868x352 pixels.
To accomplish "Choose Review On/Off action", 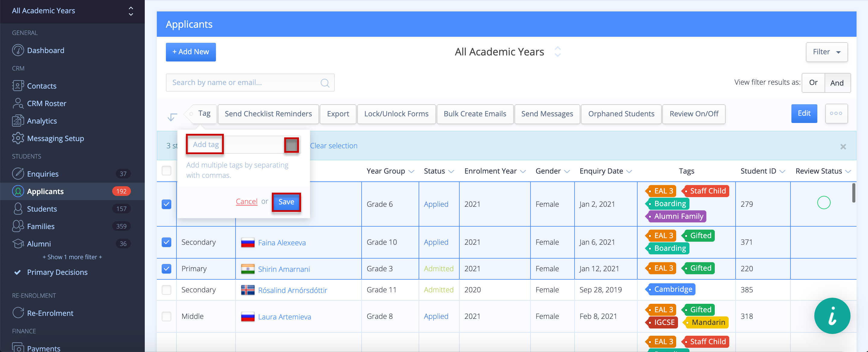I will pyautogui.click(x=694, y=114).
